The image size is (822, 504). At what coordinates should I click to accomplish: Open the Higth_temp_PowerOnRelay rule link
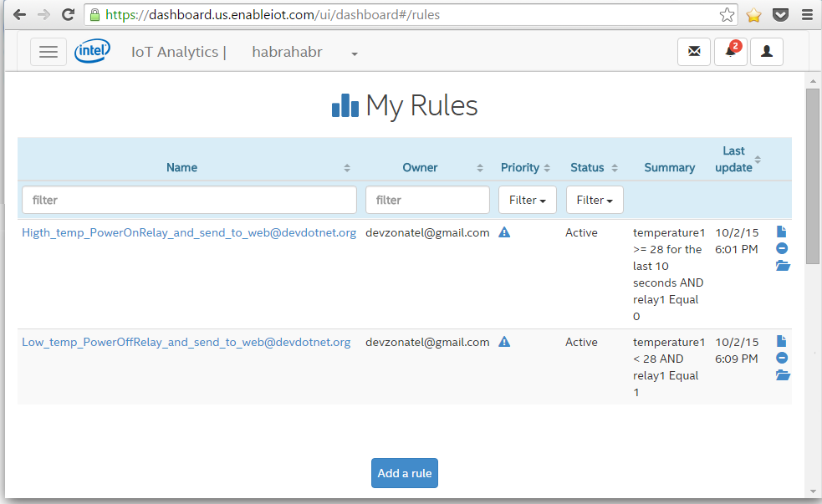point(189,232)
